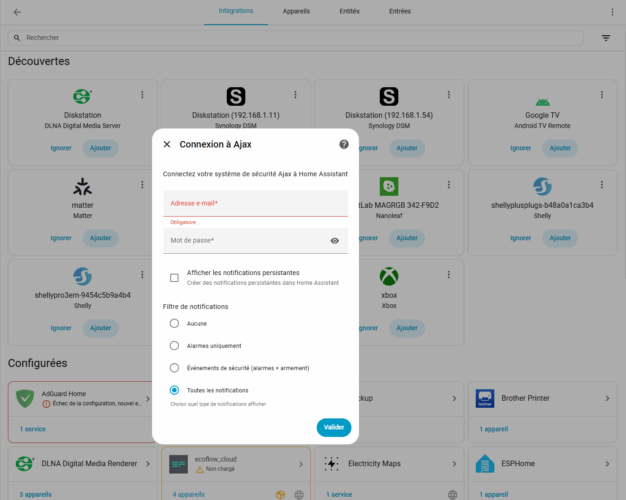Image resolution: width=626 pixels, height=500 pixels.
Task: Click the Nanoleaf green logo icon
Action: pyautogui.click(x=389, y=187)
